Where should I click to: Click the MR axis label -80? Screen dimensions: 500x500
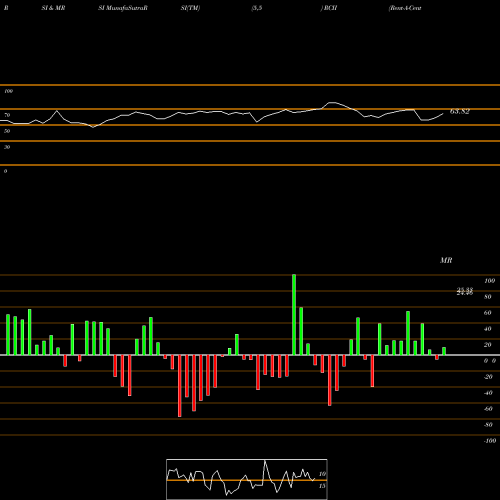pos(488,425)
